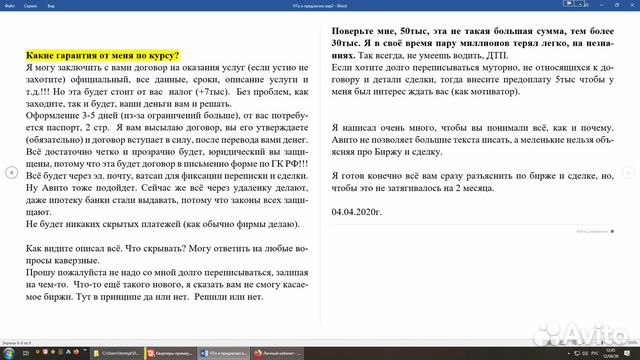
Task: Switch to the Личный кабинет Firefox window
Action: point(277,353)
